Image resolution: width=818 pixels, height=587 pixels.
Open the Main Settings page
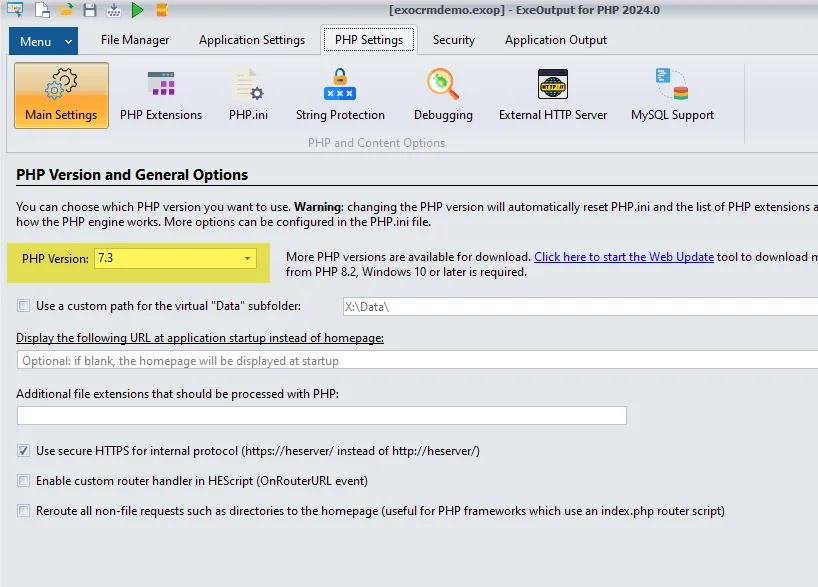tap(61, 95)
